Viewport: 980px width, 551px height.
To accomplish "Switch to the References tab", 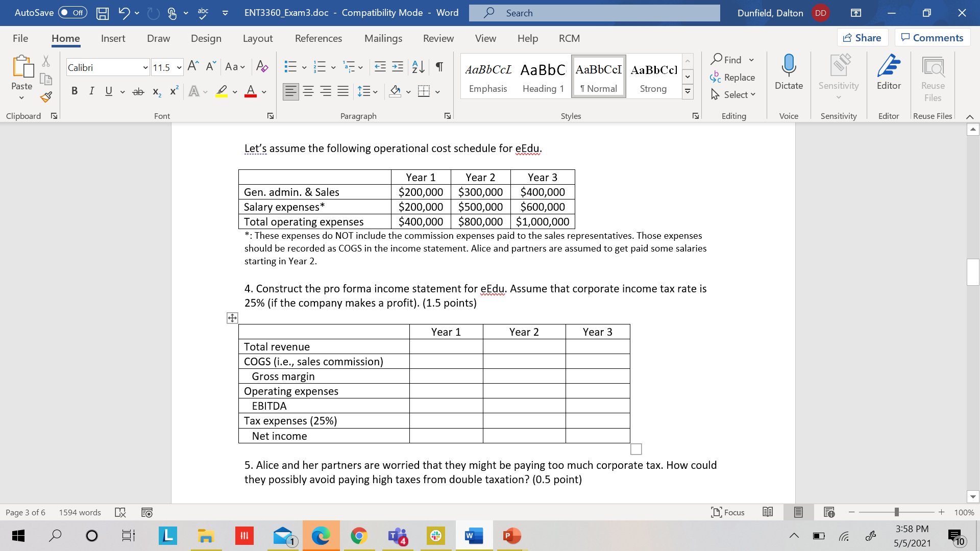I will [x=318, y=38].
